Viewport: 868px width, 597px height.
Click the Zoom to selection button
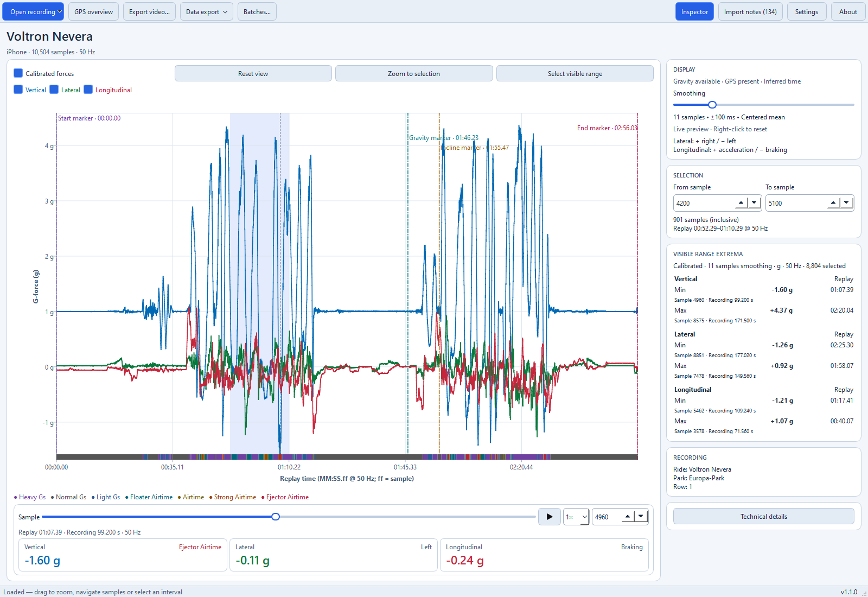tap(414, 73)
